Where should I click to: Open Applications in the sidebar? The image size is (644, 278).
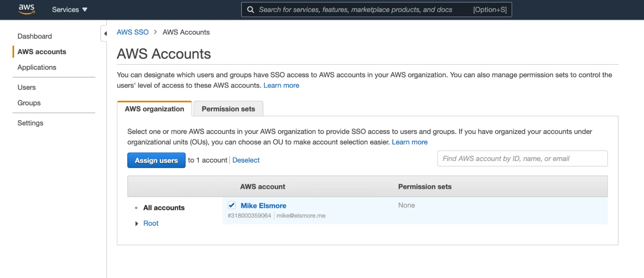pyautogui.click(x=37, y=67)
